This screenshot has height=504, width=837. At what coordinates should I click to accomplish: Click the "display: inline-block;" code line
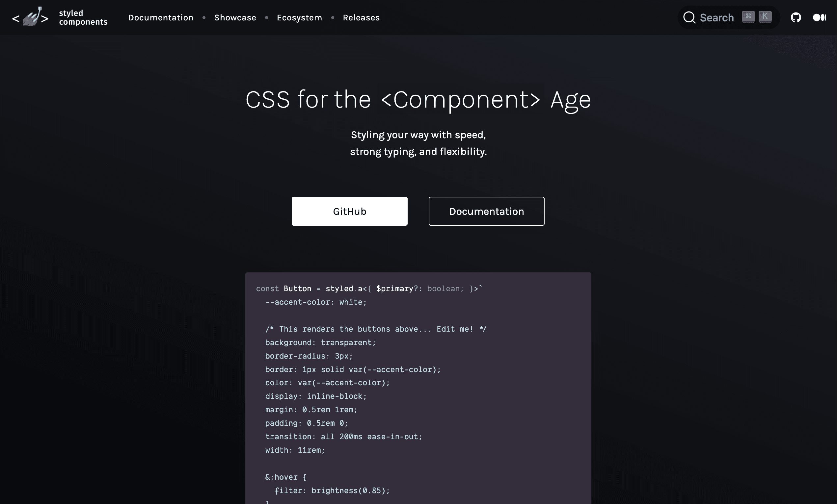point(316,396)
